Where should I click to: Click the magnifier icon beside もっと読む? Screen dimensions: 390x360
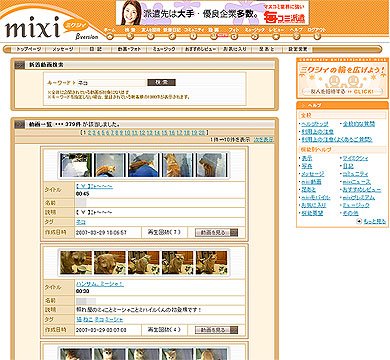[x=359, y=221]
